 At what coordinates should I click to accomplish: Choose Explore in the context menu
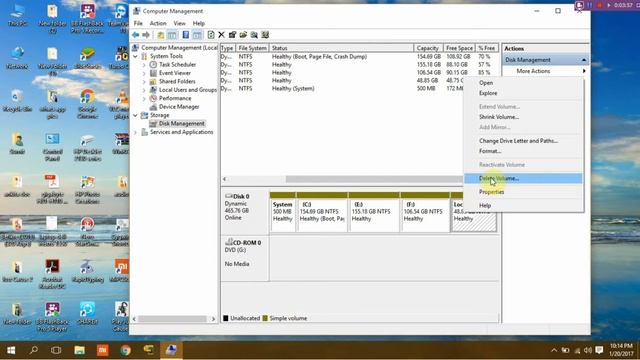coord(523,93)
